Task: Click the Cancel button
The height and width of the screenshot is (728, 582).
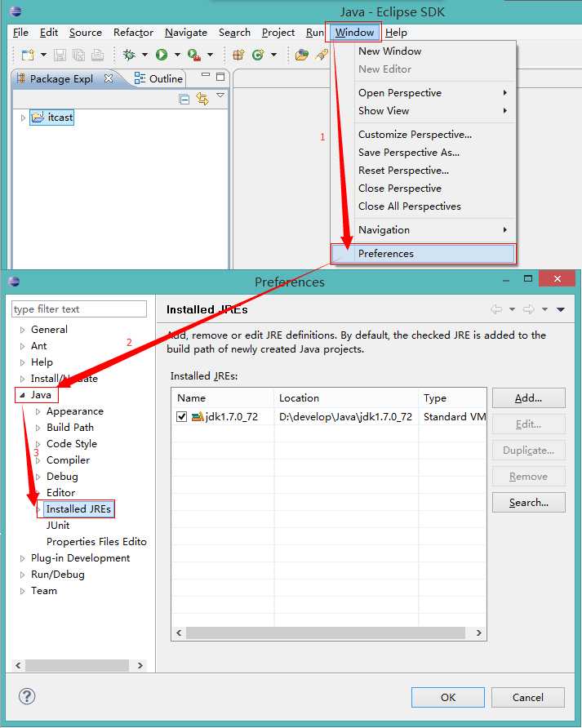Action: pyautogui.click(x=527, y=697)
